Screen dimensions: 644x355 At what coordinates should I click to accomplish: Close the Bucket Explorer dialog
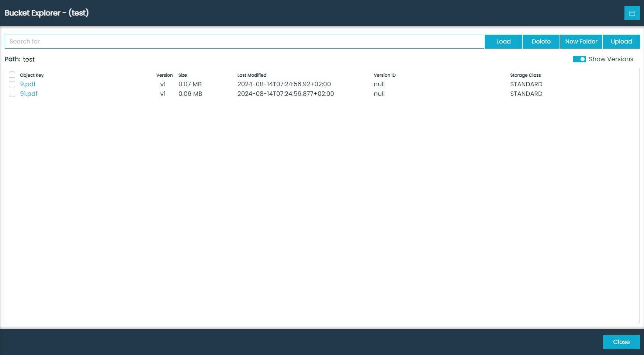pos(621,342)
